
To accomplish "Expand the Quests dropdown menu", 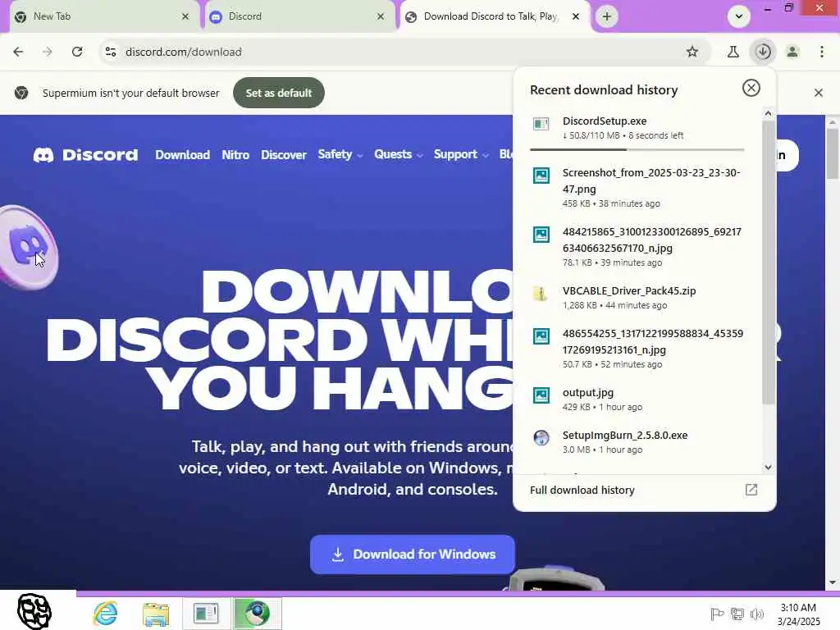I will [x=399, y=154].
